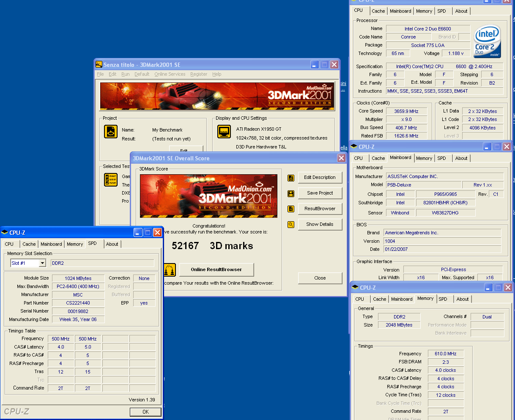Switch to Mainboard tab in CPU-Z SPD window
515x420 pixels.
[x=51, y=244]
